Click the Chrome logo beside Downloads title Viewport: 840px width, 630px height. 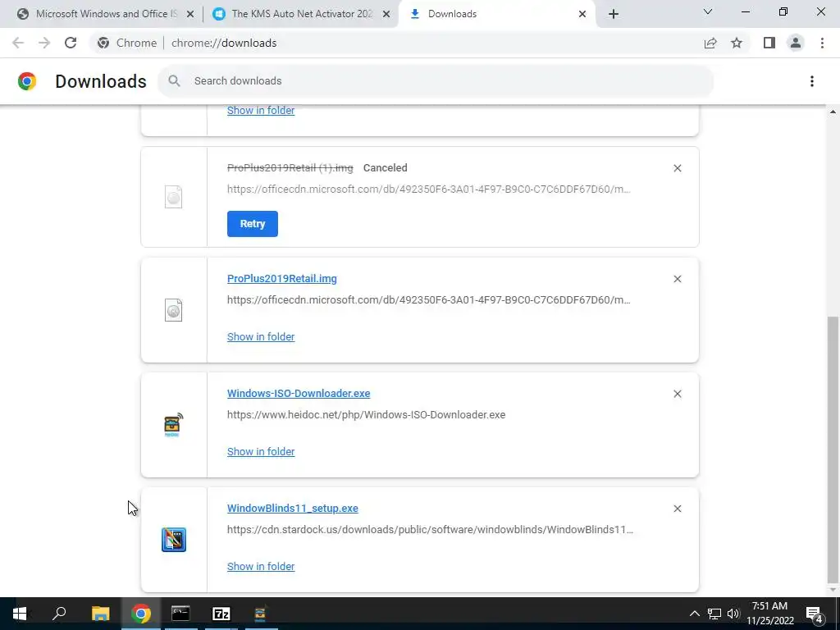coord(27,81)
